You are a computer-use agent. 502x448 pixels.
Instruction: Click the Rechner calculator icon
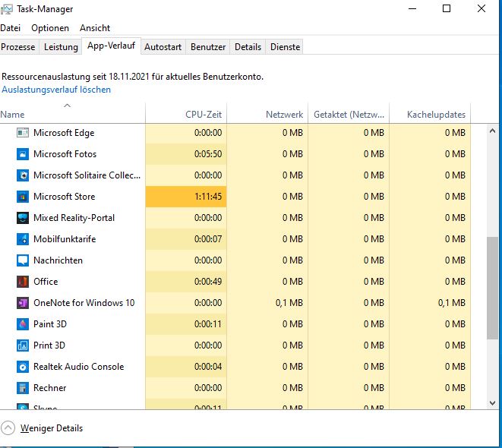pyautogui.click(x=23, y=388)
